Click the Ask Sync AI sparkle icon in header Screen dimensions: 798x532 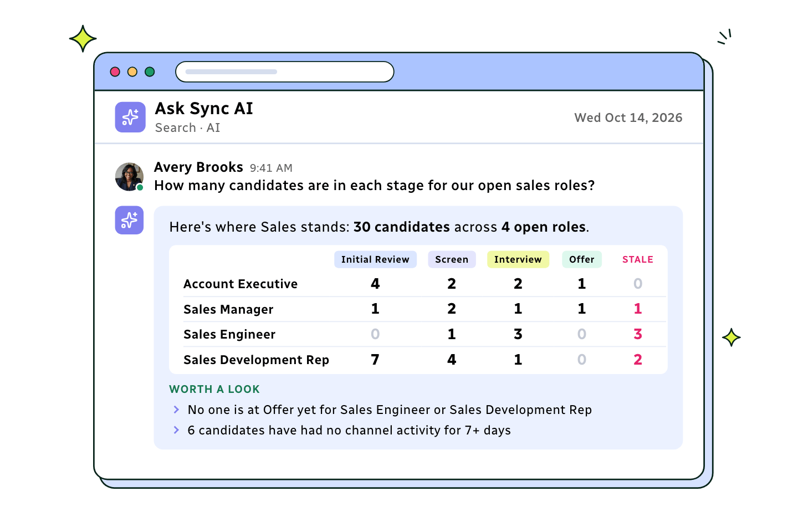pos(130,117)
